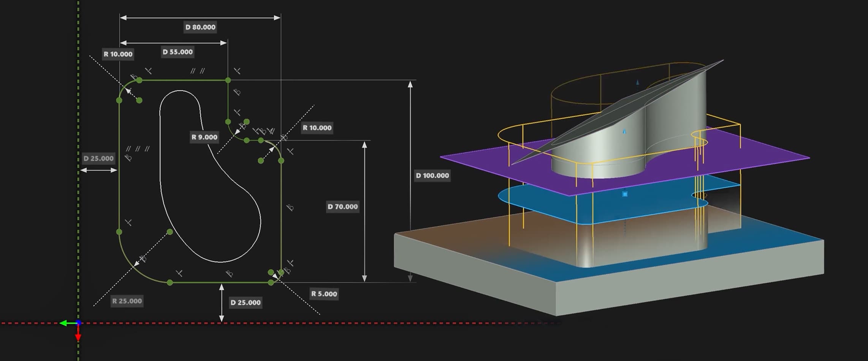This screenshot has height=361, width=868.
Task: Click the origin point at the axes intersection
Action: [x=78, y=322]
